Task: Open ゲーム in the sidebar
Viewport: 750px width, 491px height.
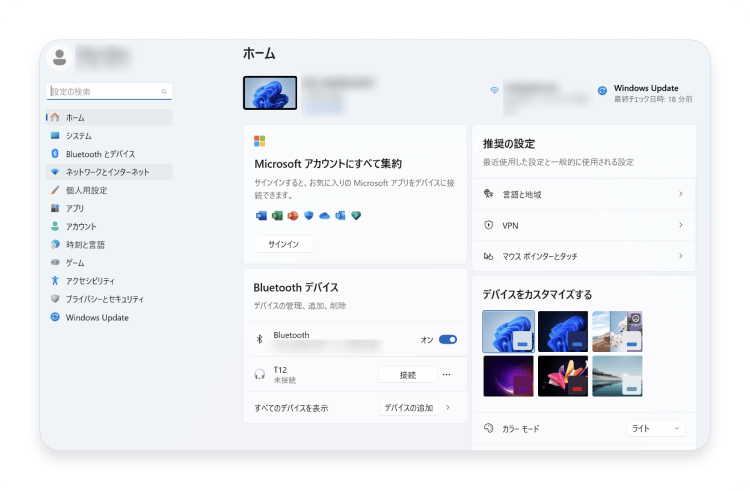Action: (x=109, y=263)
